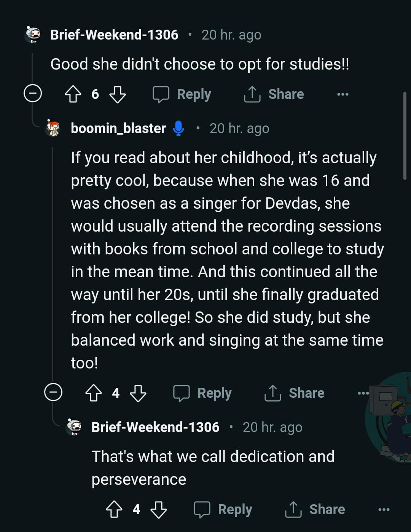Open Brief-Weekend-1306's avatar on top comment

click(x=33, y=35)
